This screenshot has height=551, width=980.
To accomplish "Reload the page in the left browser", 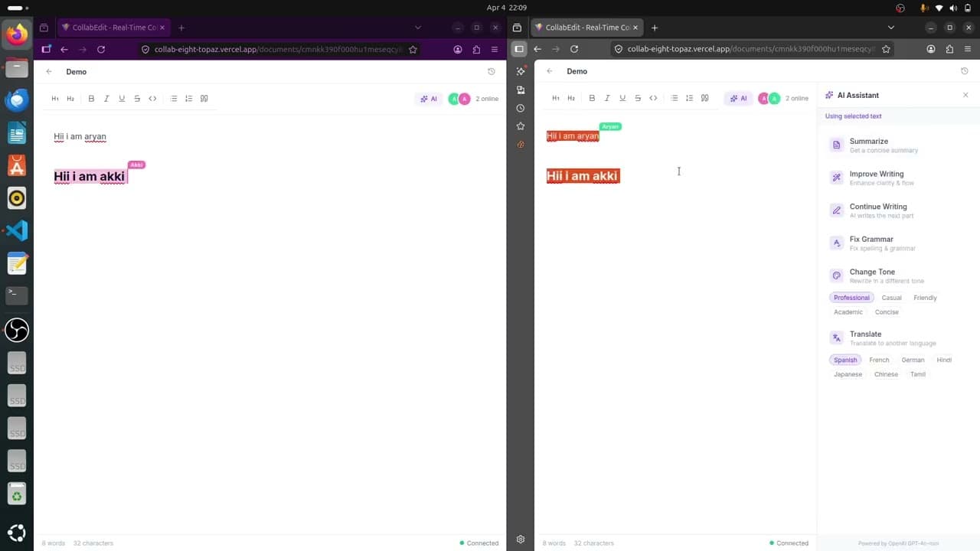I will click(x=100, y=49).
